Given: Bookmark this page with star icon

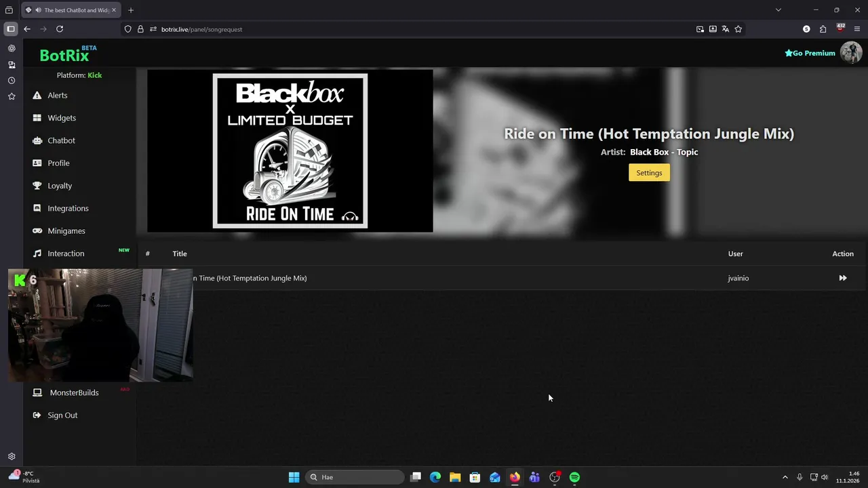Looking at the screenshot, I should (x=738, y=29).
